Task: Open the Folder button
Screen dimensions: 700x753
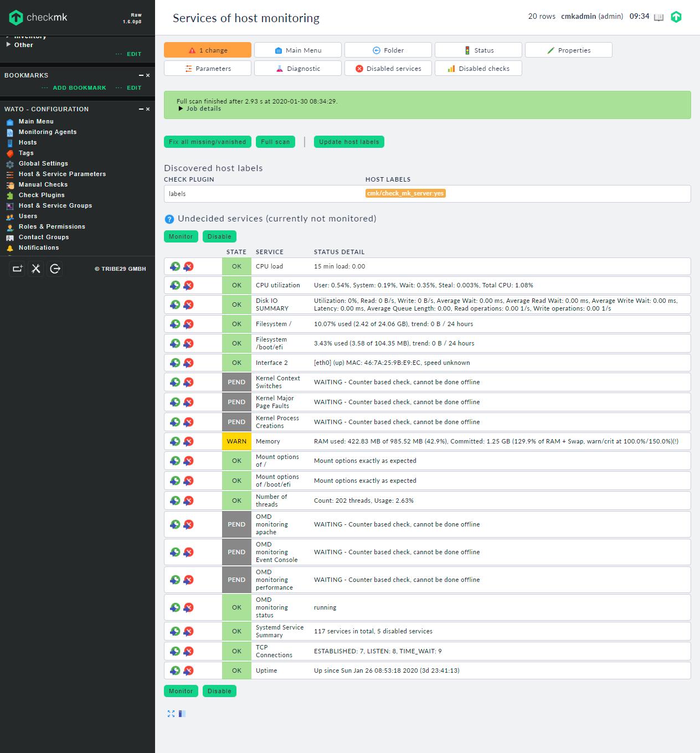Action: pyautogui.click(x=388, y=50)
